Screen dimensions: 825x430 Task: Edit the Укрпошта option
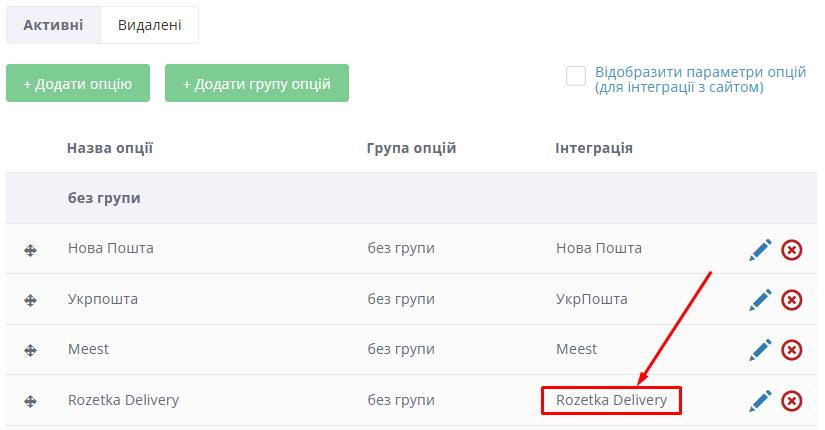pyautogui.click(x=761, y=299)
